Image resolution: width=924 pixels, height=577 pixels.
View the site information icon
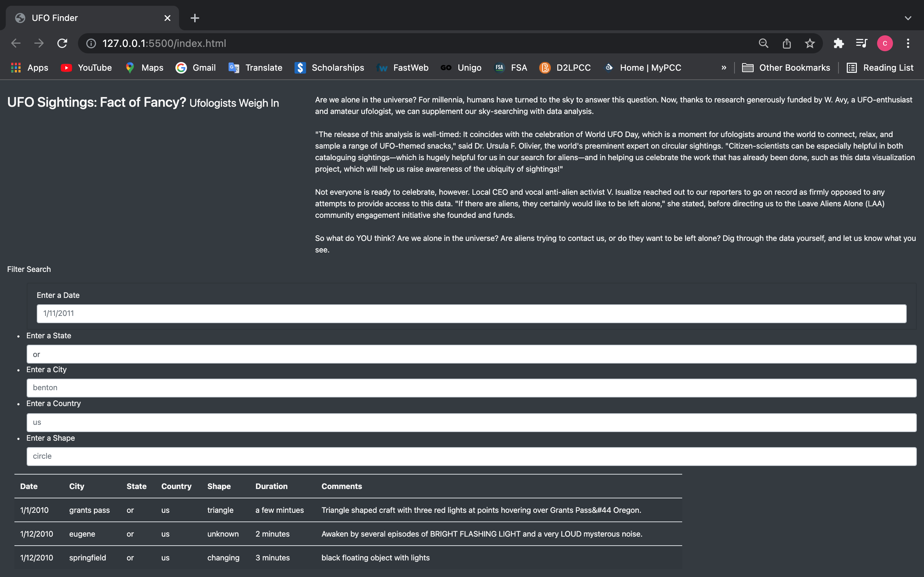click(91, 43)
